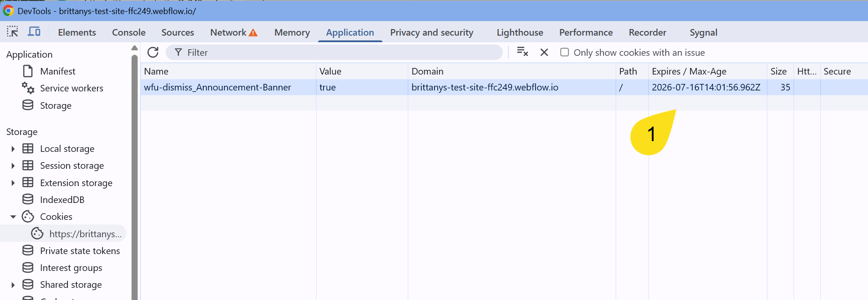The width and height of the screenshot is (868, 300).
Task: Click the cookie value 'true'
Action: coord(328,87)
